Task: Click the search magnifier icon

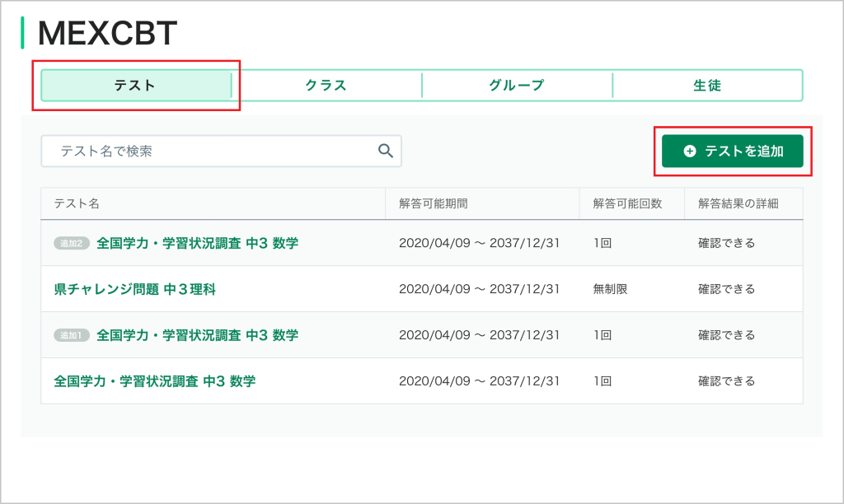Action: pyautogui.click(x=386, y=152)
